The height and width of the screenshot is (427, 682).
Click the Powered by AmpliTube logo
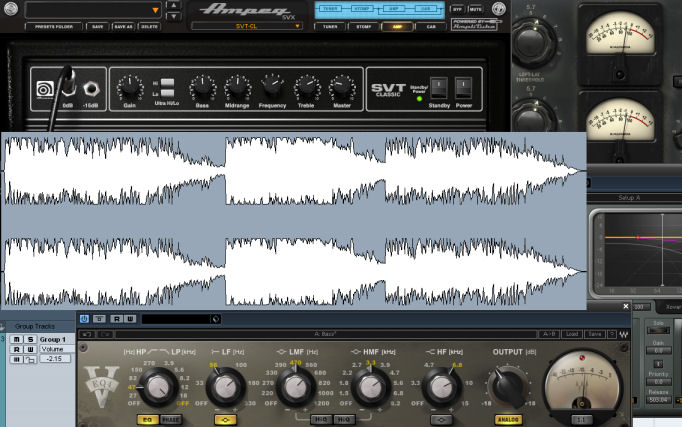click(474, 24)
